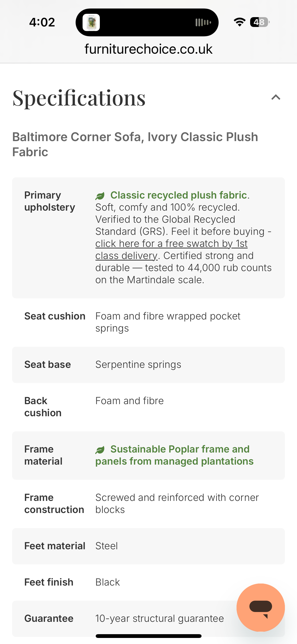Tap the 10-year structural guarantee text
Viewport: 297px width, 644px height.
[x=159, y=619]
